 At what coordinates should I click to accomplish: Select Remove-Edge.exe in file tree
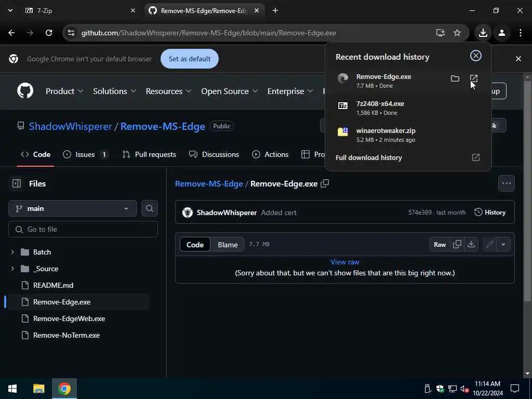point(62,302)
